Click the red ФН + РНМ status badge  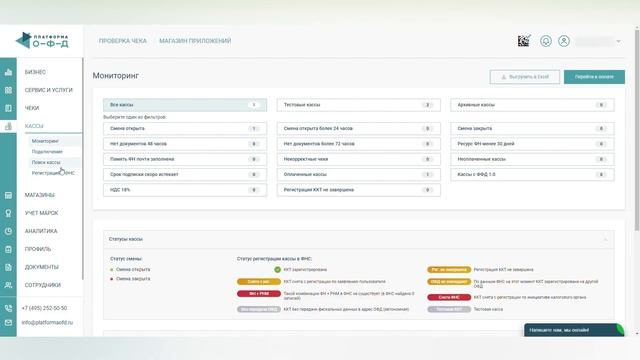pos(259,294)
